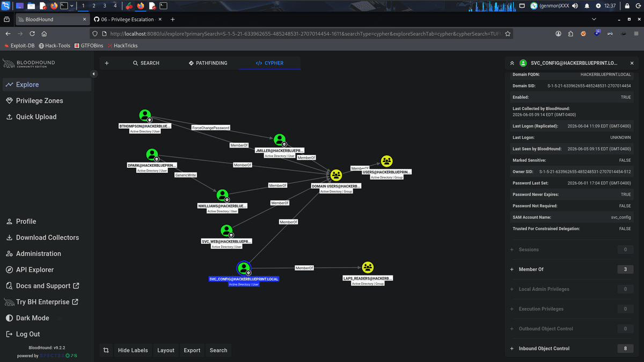Screen dimensions: 644x362
Task: Select the BTHOMPSON user node icon
Action: tap(145, 115)
